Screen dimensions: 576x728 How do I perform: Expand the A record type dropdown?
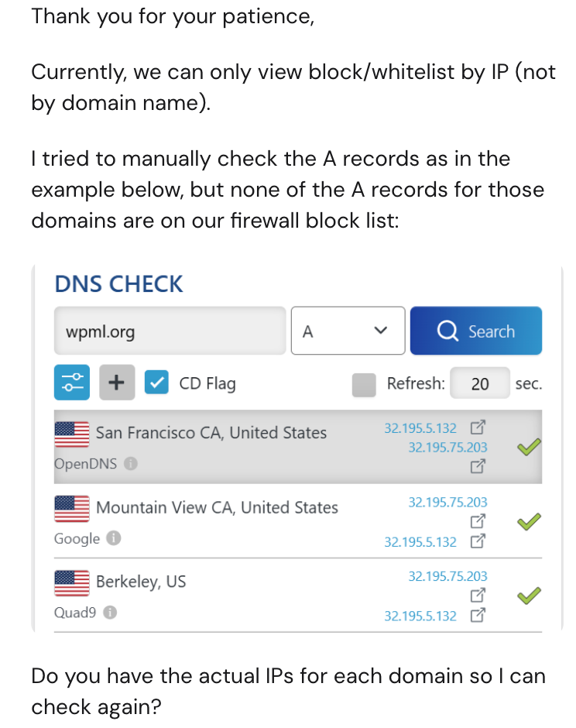point(348,331)
